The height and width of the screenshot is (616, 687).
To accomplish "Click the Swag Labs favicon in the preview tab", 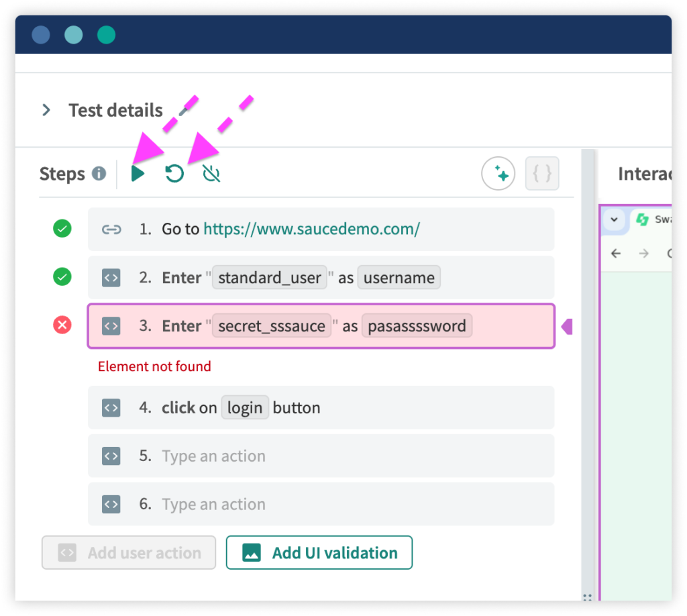I will 641,219.
